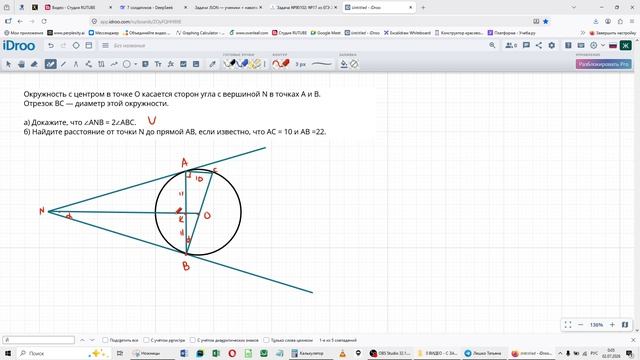The height and width of the screenshot is (360, 640).
Task: Zoom in the board with plus
Action: pyautogui.click(x=612, y=324)
